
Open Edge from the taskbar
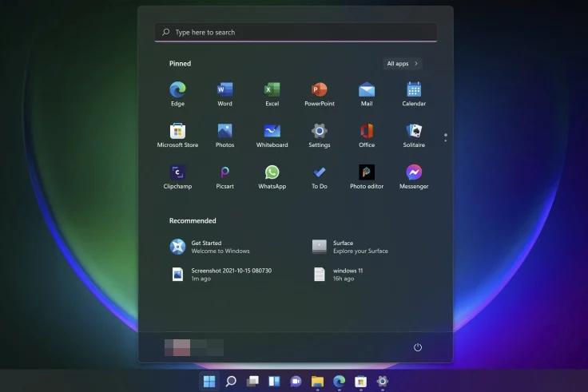(x=339, y=382)
